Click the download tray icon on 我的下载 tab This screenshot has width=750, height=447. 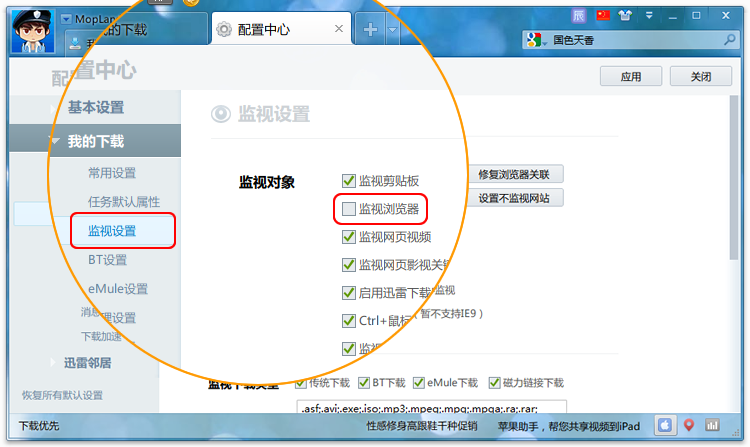click(x=75, y=43)
